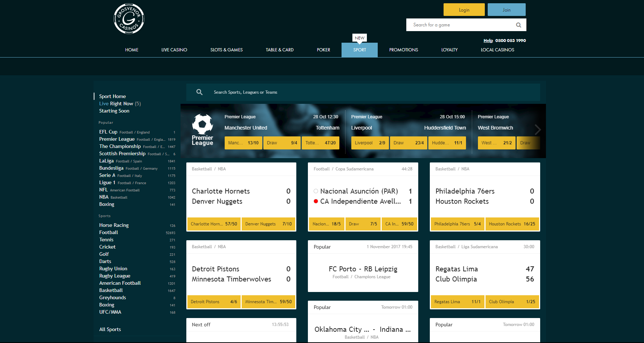Focus the Search for a game field
The width and height of the screenshot is (644, 343).
coord(466,25)
